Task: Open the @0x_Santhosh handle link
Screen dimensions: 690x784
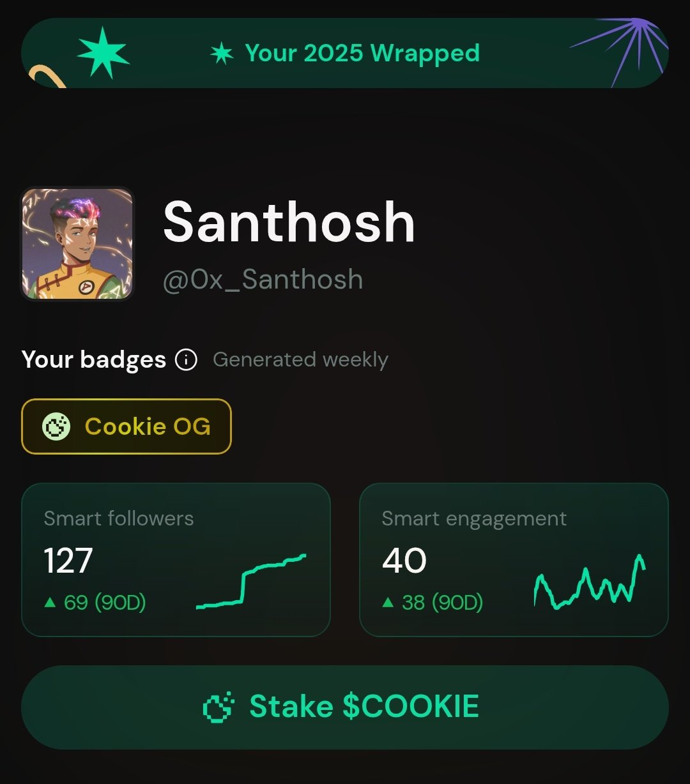Action: [x=263, y=280]
